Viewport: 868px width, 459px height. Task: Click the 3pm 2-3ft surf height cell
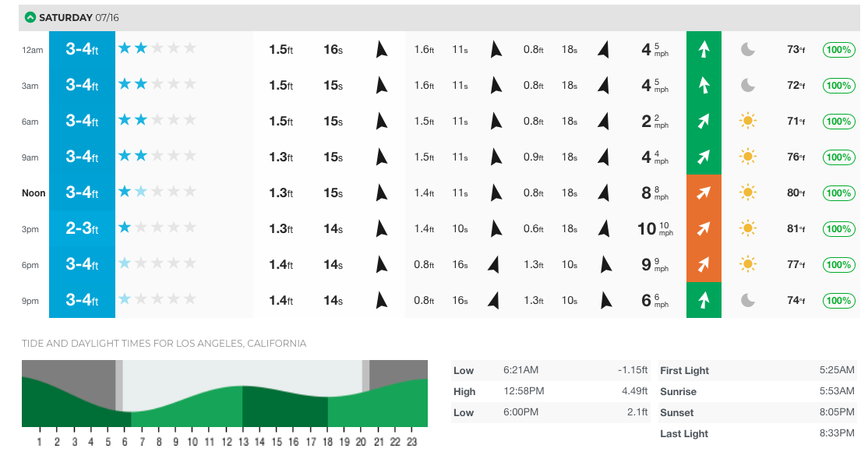82,229
